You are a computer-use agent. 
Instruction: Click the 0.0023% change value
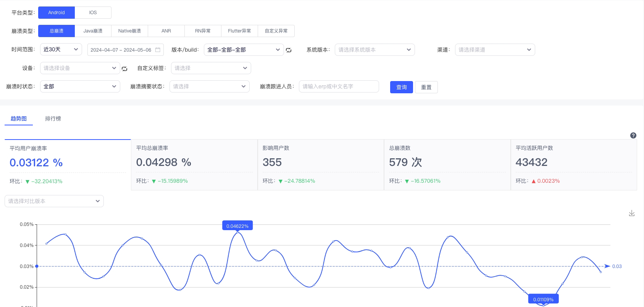(549, 181)
